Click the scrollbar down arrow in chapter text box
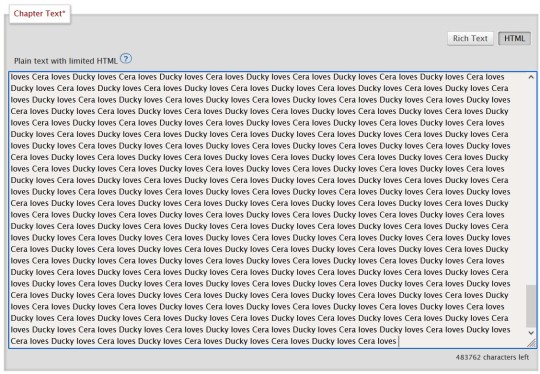The image size is (540, 374). 531,333
